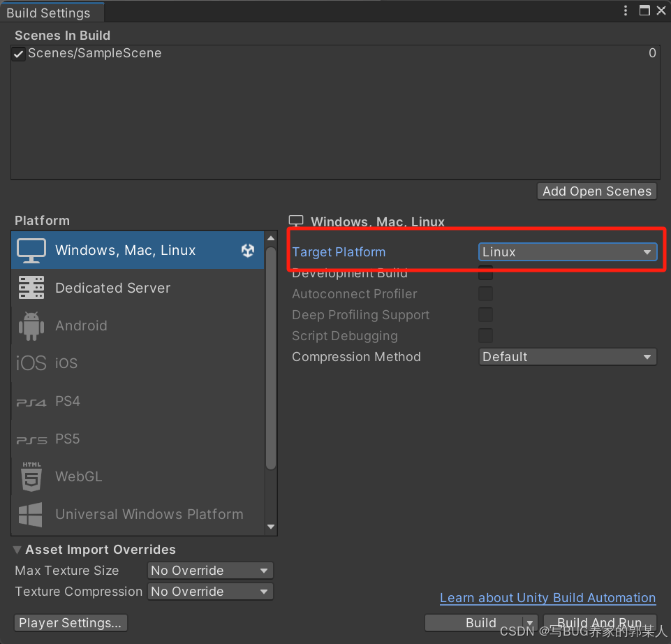
Task: Select the WebGL platform
Action: pos(138,476)
